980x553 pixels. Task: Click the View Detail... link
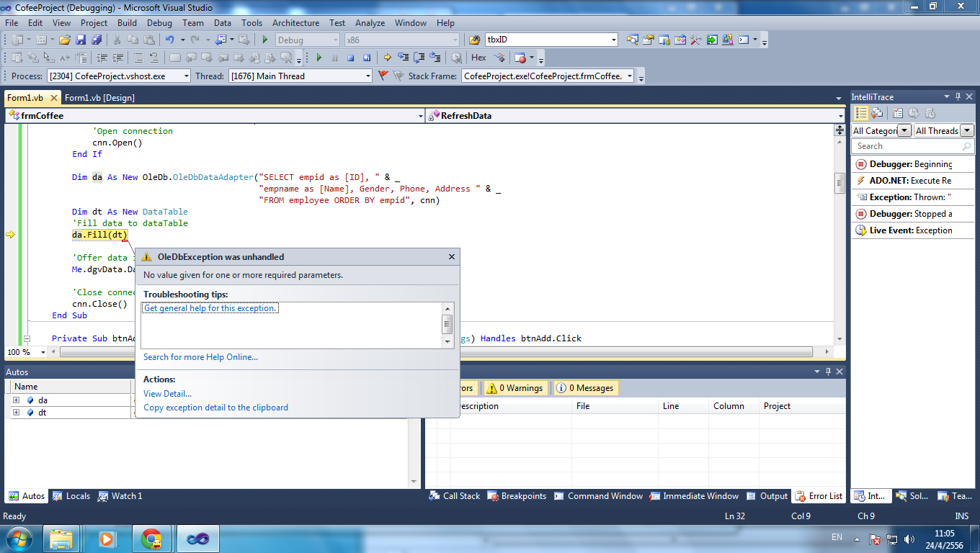[167, 394]
